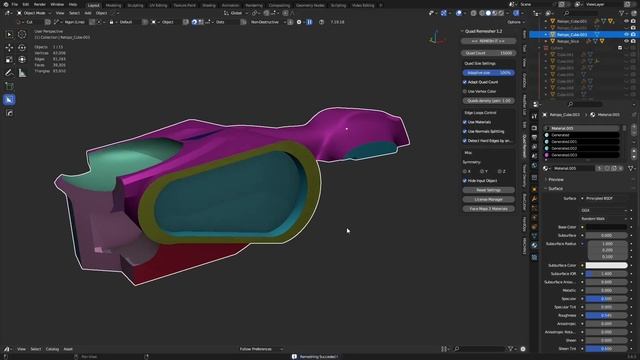
Task: Select the Cursor tool
Action: [x=22, y=35]
